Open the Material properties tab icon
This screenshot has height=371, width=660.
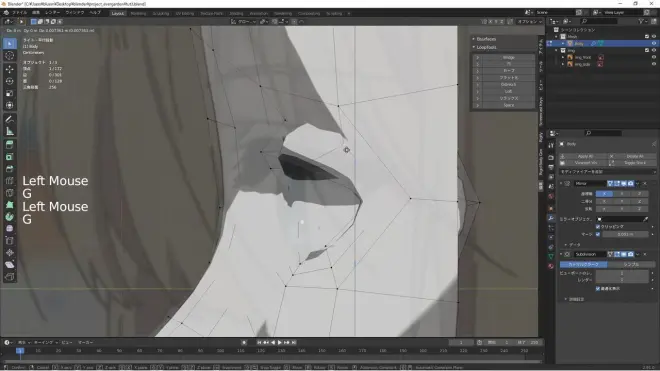tap(551, 267)
